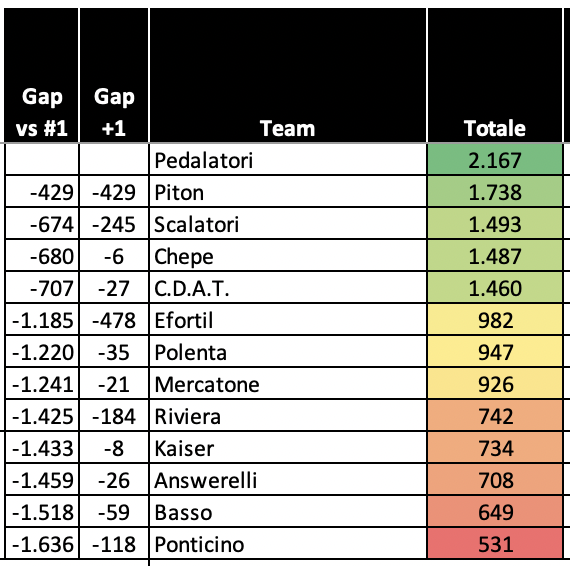Click the Kaiser team cell
Viewport: 570px width, 566px height.
[x=288, y=447]
